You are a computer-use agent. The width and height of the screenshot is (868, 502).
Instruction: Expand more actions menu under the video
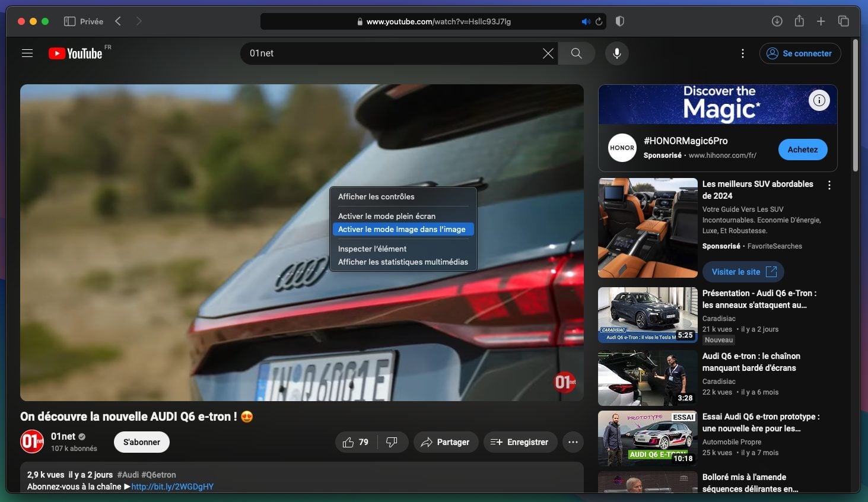(x=573, y=442)
